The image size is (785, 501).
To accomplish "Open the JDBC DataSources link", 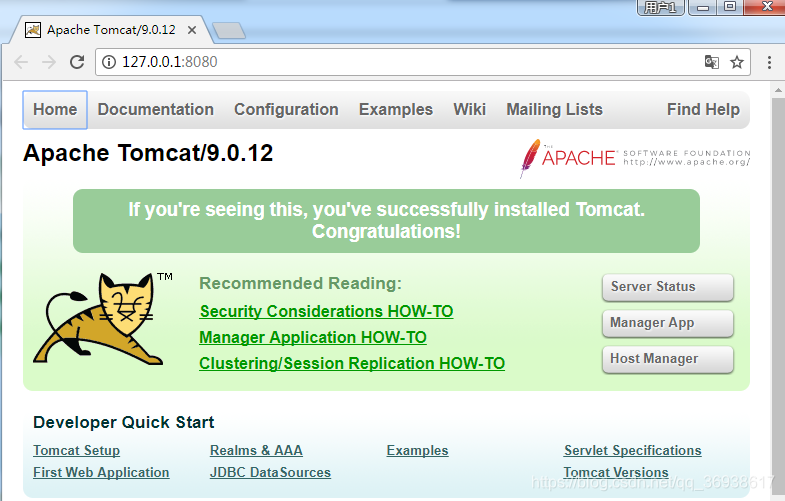I will pyautogui.click(x=270, y=472).
